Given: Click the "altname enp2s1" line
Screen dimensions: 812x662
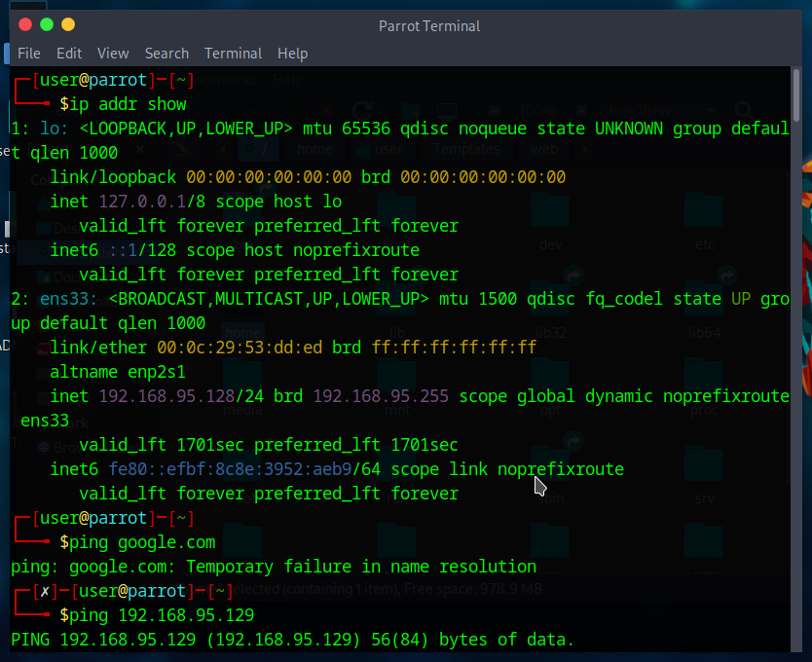Looking at the screenshot, I should 118,372.
